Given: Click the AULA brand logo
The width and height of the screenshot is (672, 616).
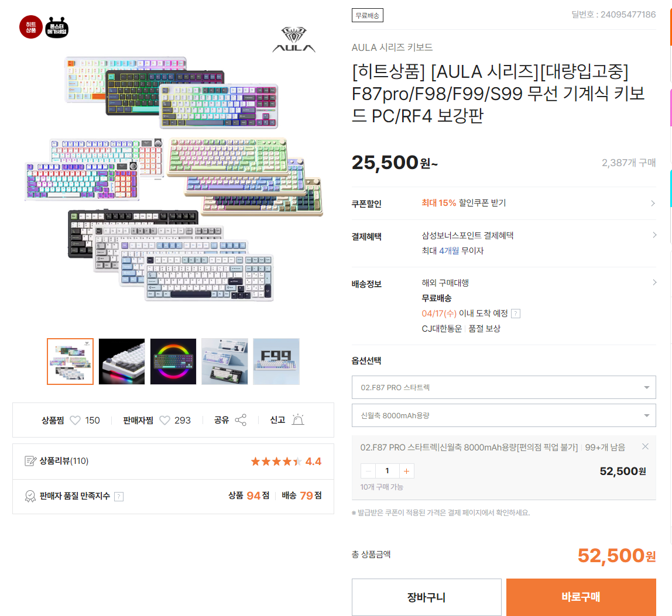Looking at the screenshot, I should [294, 39].
